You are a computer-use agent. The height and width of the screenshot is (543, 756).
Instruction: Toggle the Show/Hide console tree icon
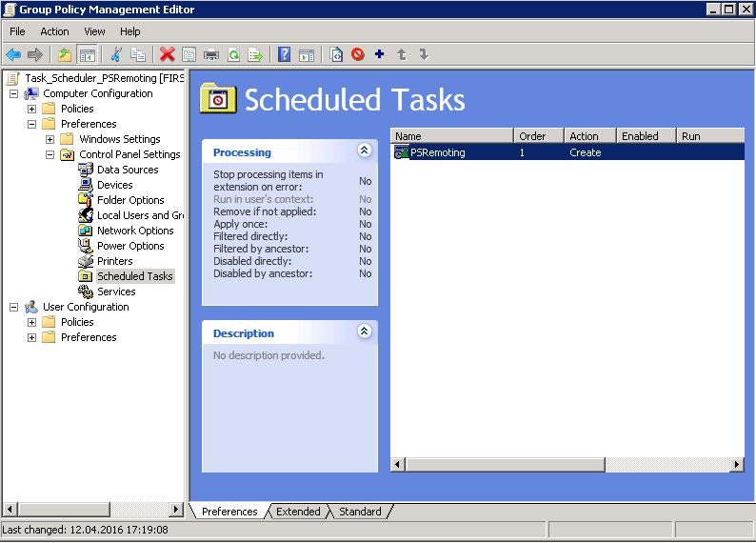(x=88, y=54)
